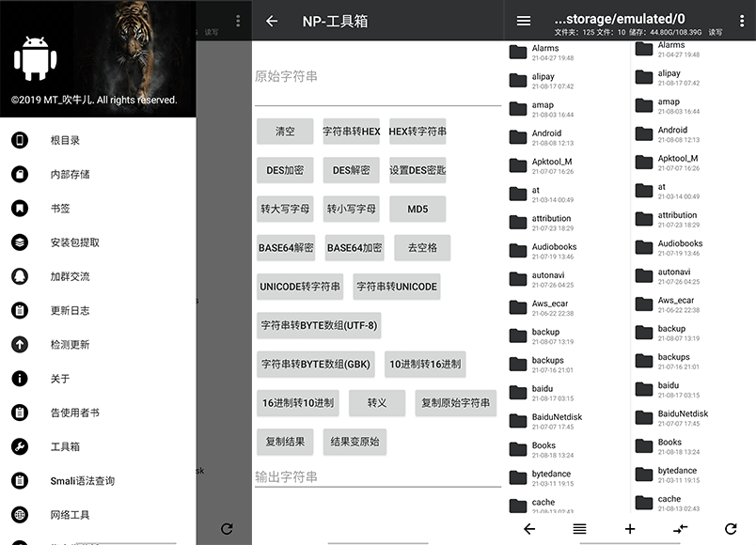This screenshot has height=545, width=756.
Task: Click 字符串转UNICODE button
Action: tap(397, 287)
